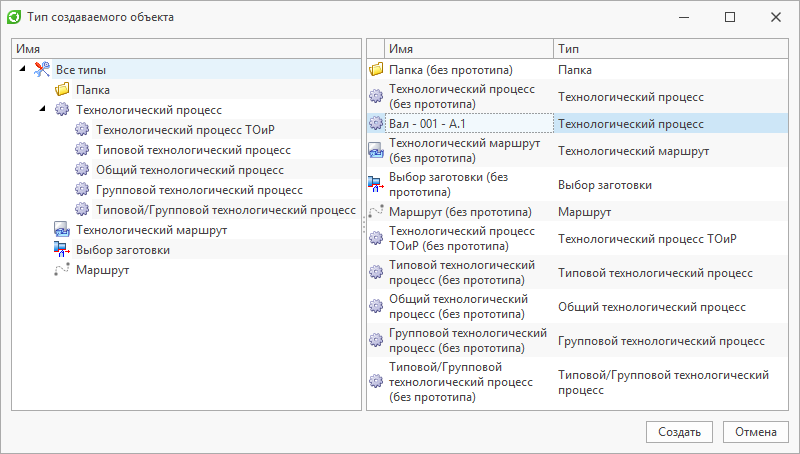Click the tools icon beside Все типы

42,69
